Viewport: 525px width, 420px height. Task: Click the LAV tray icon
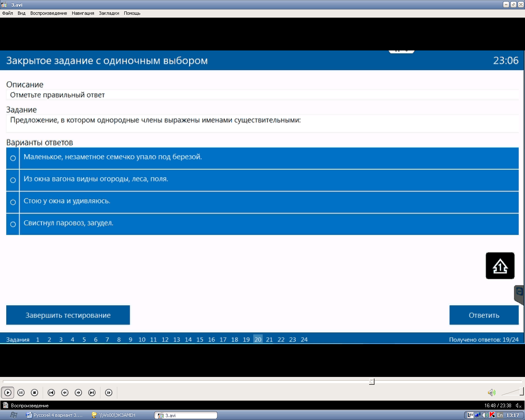470,415
